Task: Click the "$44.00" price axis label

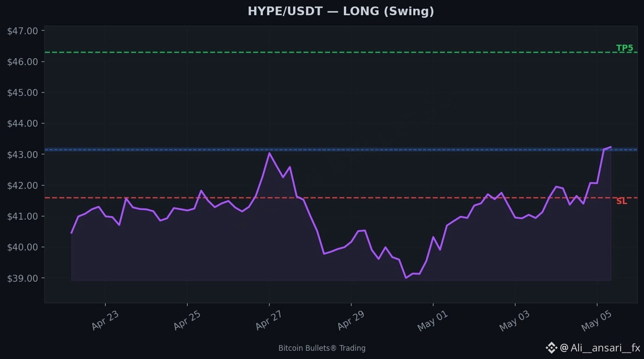Action: point(23,123)
